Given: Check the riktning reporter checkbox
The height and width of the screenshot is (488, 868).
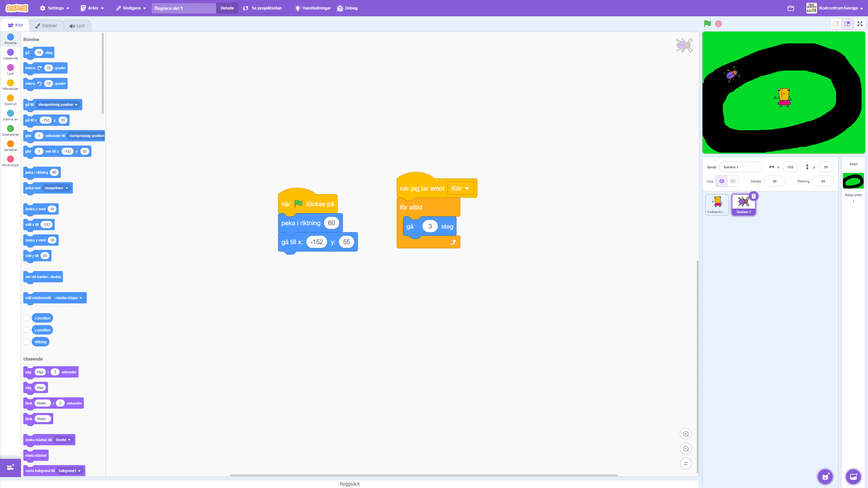Looking at the screenshot, I should tap(26, 342).
